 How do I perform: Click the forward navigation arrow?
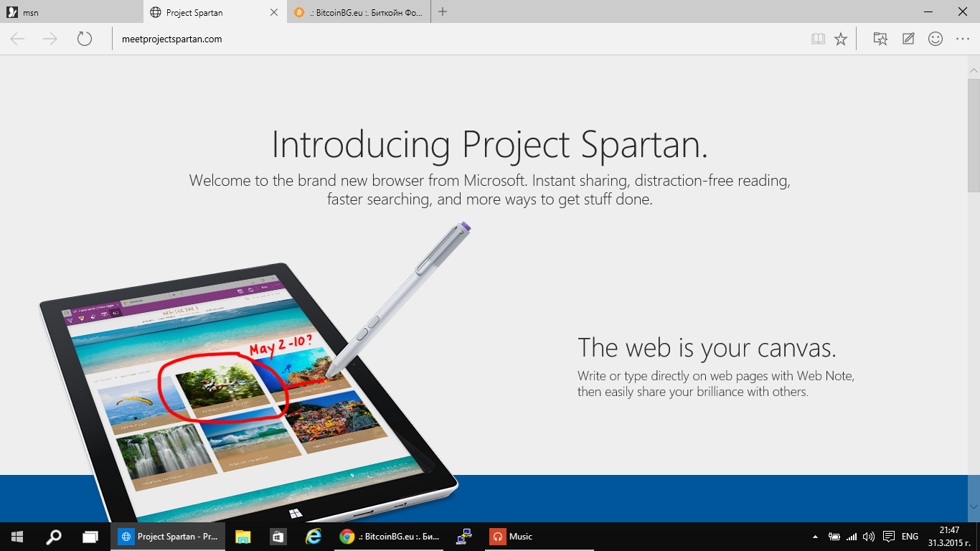(x=50, y=39)
